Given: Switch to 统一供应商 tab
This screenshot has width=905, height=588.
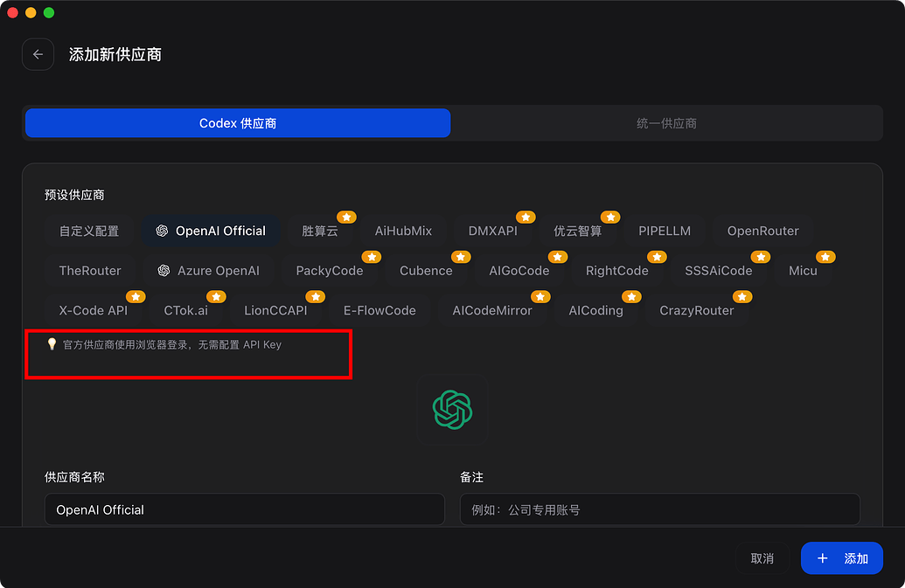Looking at the screenshot, I should point(666,123).
